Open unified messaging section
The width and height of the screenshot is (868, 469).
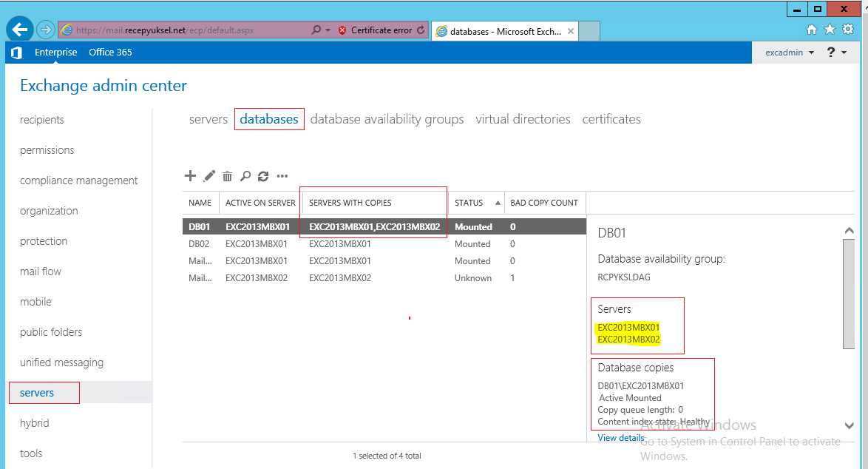(61, 362)
